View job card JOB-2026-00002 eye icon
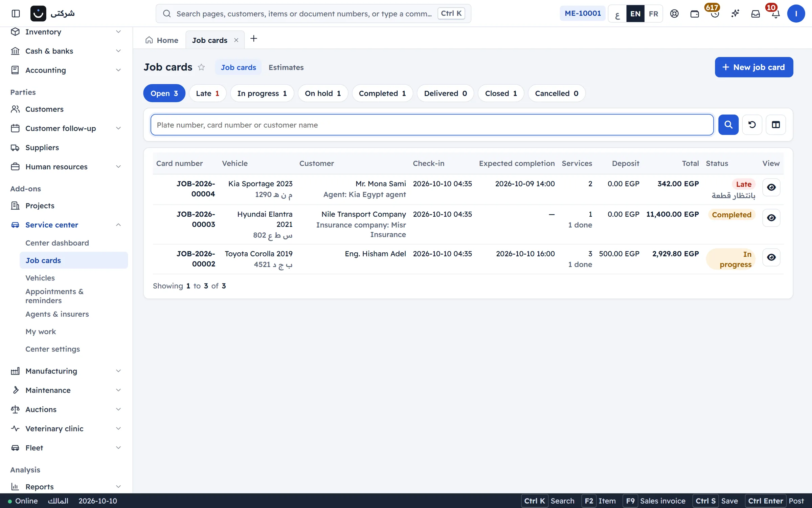Viewport: 812px width, 508px height. pyautogui.click(x=771, y=257)
